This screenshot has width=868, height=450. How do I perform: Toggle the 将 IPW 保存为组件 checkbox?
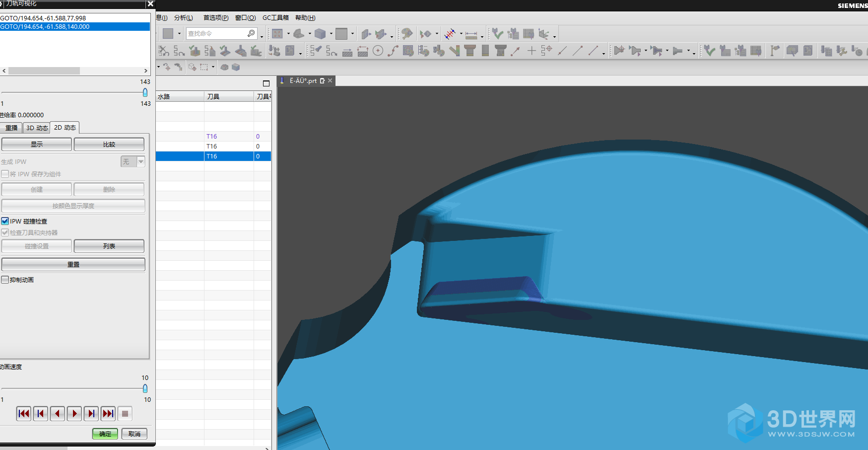[5, 174]
